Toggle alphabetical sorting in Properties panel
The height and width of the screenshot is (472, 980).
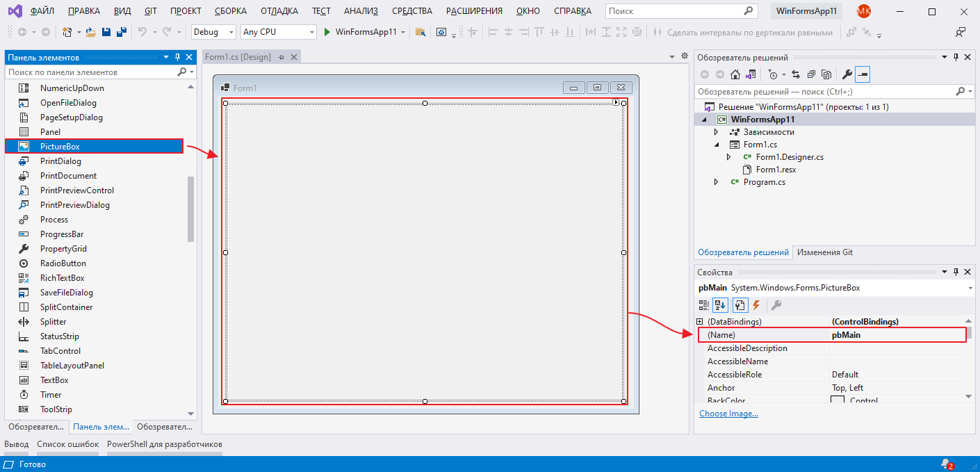(x=720, y=305)
